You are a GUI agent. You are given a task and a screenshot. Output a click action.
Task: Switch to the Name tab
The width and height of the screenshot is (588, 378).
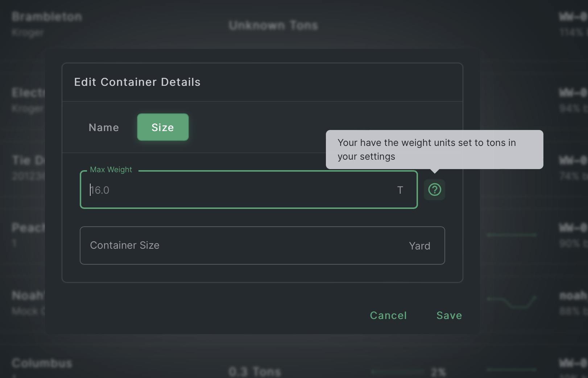(104, 127)
